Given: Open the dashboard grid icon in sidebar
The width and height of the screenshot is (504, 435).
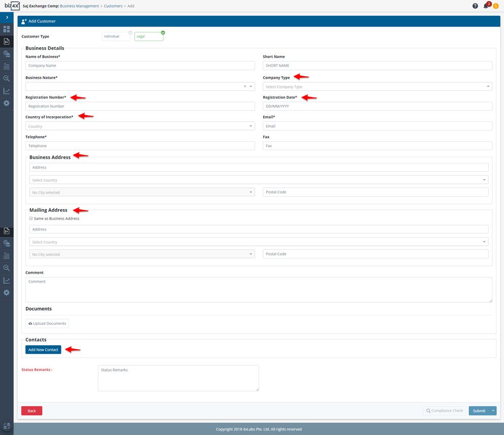Looking at the screenshot, I should (7, 29).
